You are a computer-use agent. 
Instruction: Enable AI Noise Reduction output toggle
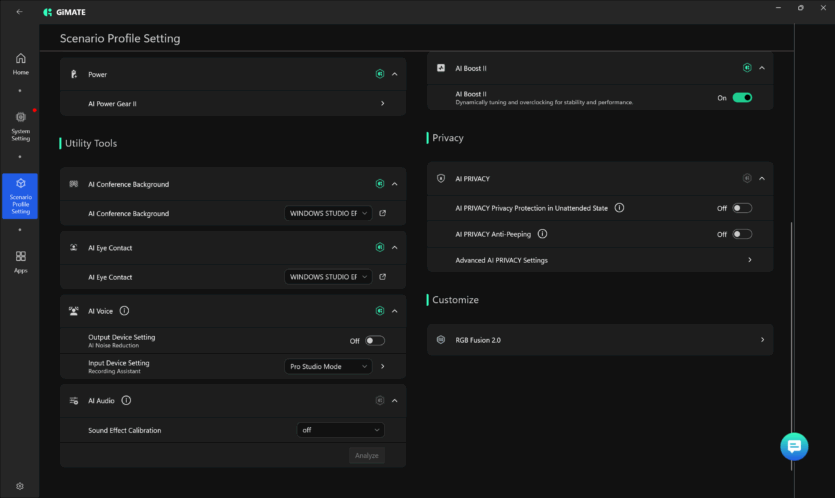click(x=374, y=341)
